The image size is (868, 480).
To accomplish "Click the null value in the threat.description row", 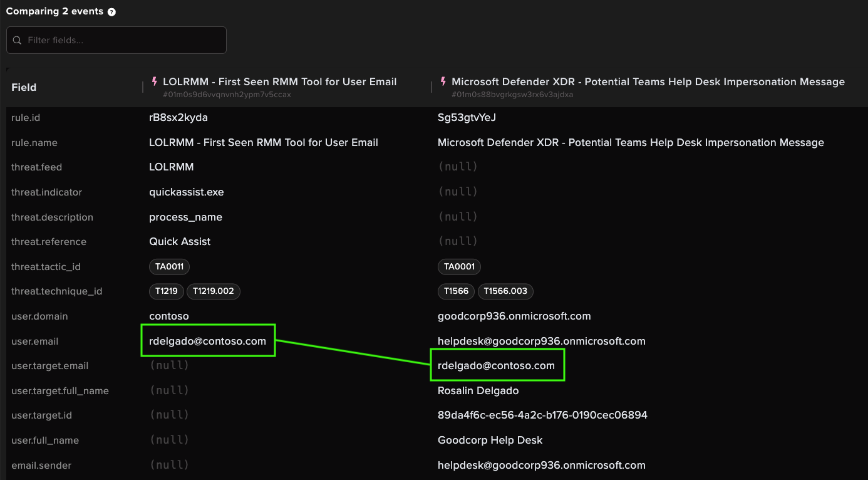I will pos(458,217).
